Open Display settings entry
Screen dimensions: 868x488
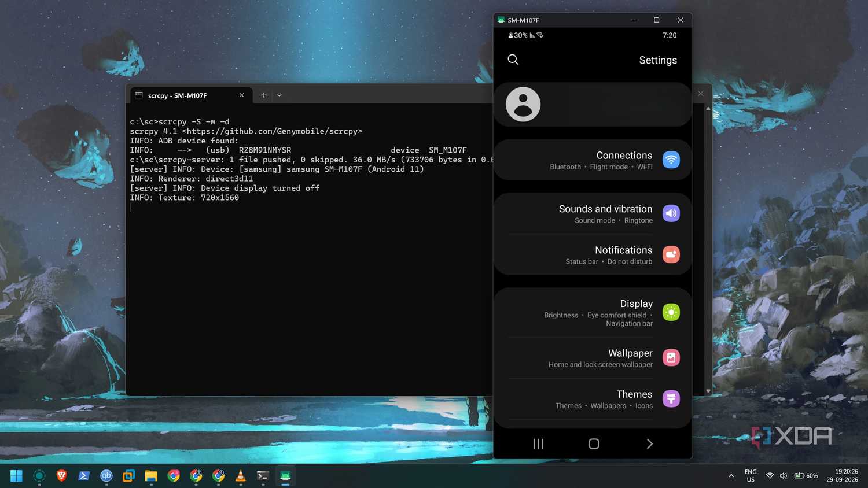pos(593,312)
